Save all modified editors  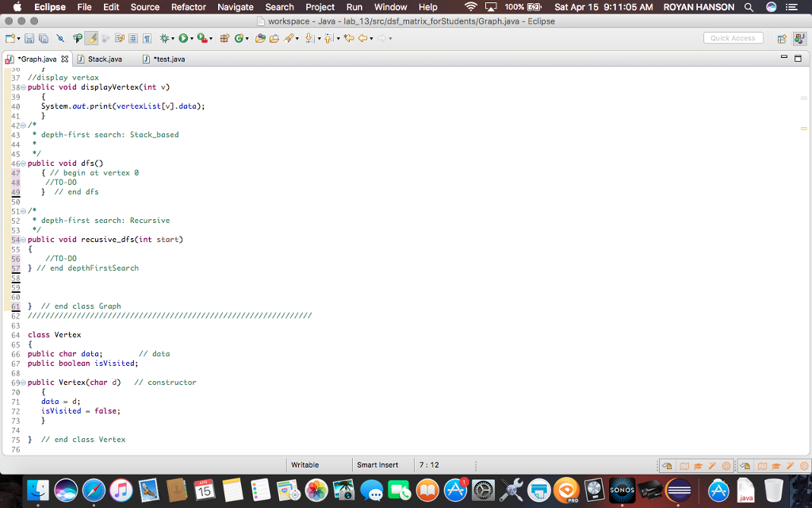[x=42, y=37]
